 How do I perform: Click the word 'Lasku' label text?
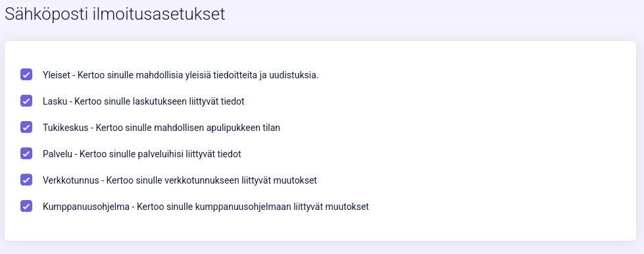pos(55,101)
